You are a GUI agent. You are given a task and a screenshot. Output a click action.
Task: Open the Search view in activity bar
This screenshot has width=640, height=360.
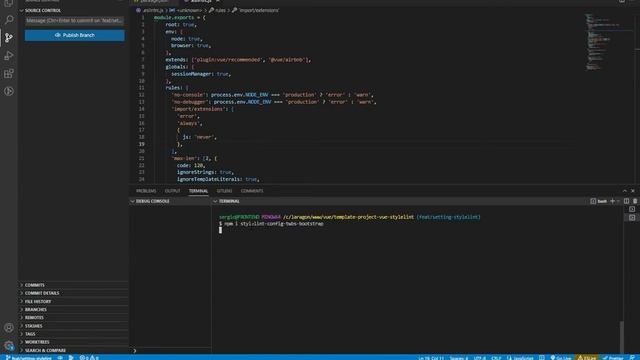tap(9, 20)
